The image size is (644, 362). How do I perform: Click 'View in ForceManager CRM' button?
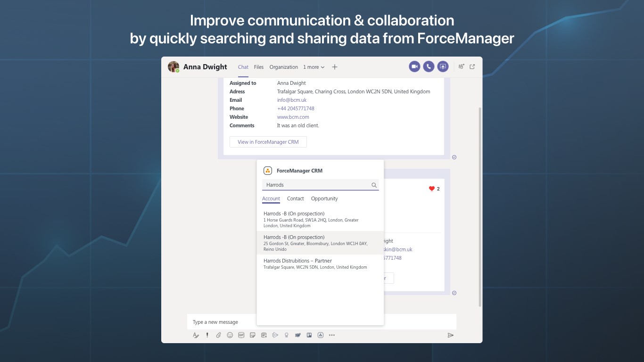pos(268,142)
